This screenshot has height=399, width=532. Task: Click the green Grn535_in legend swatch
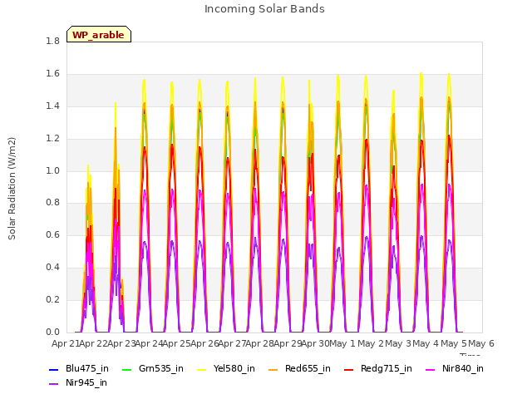(x=127, y=369)
